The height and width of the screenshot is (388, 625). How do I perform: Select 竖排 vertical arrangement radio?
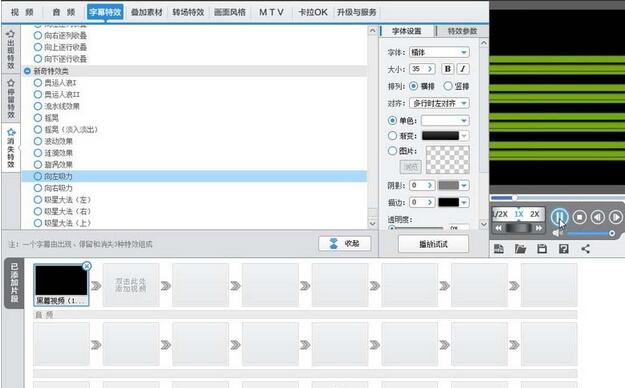(x=448, y=86)
